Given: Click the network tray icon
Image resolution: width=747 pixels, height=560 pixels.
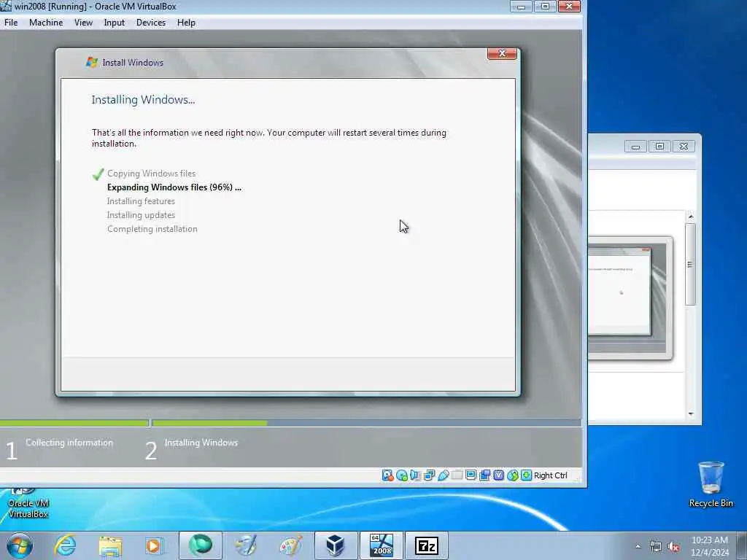Looking at the screenshot, I should [656, 546].
